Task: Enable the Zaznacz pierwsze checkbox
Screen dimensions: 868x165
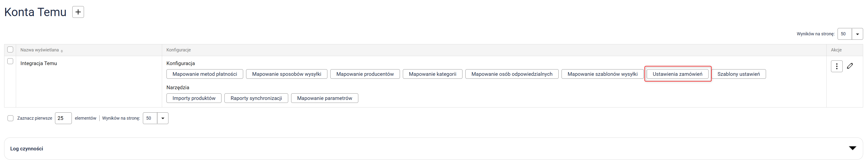Action: click(x=10, y=118)
